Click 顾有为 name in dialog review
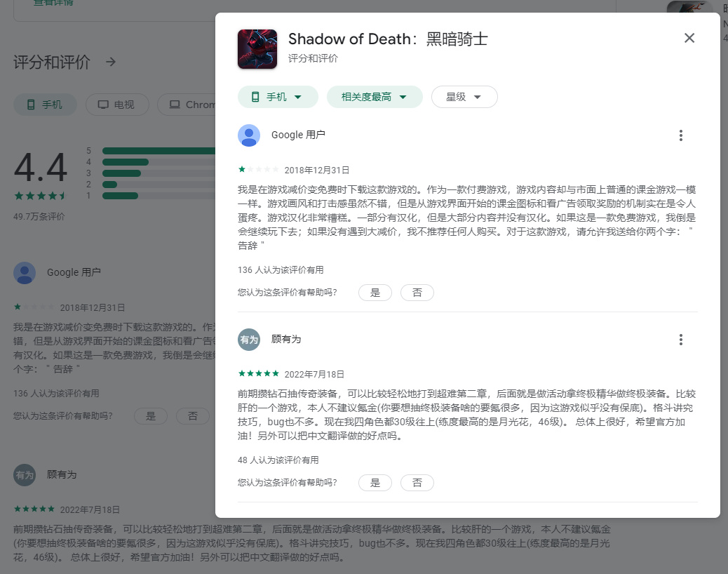Image resolution: width=728 pixels, height=574 pixels. [x=286, y=340]
